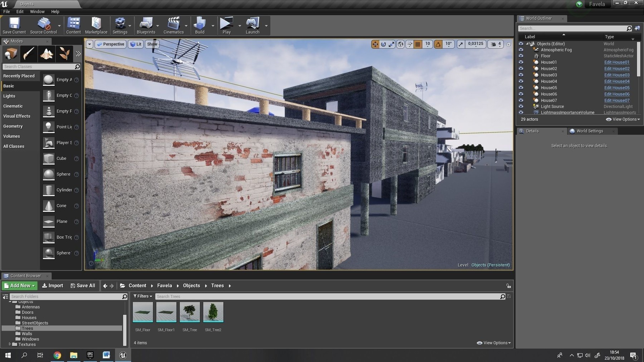
Task: Select the SM_Tree2 asset thumbnail
Action: point(213,312)
